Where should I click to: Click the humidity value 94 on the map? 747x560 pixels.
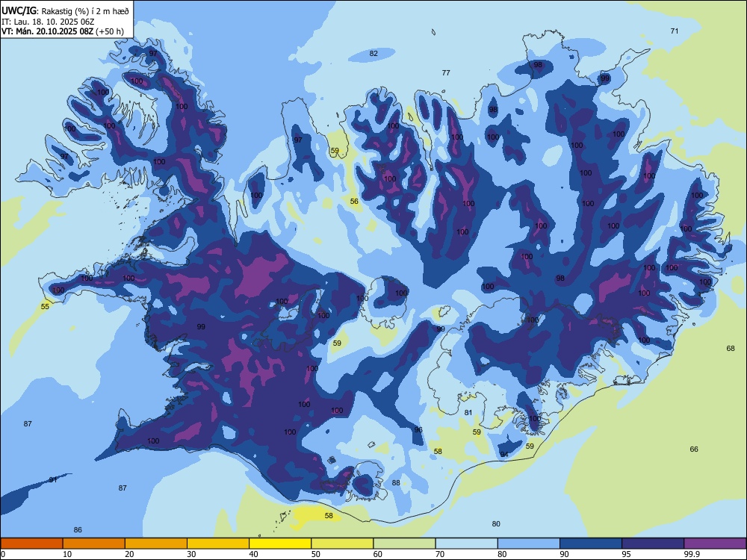coord(504,454)
